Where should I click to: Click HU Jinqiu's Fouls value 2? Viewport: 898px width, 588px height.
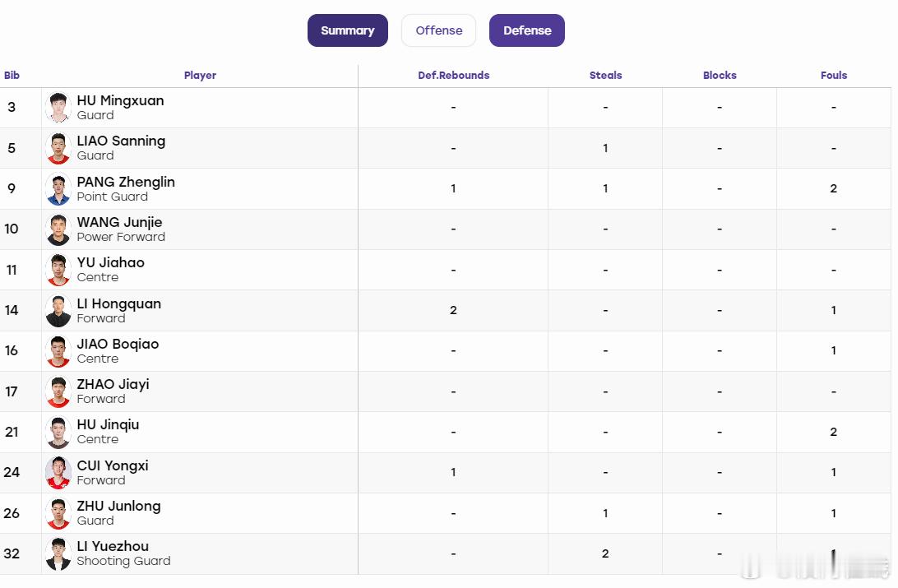pos(833,433)
